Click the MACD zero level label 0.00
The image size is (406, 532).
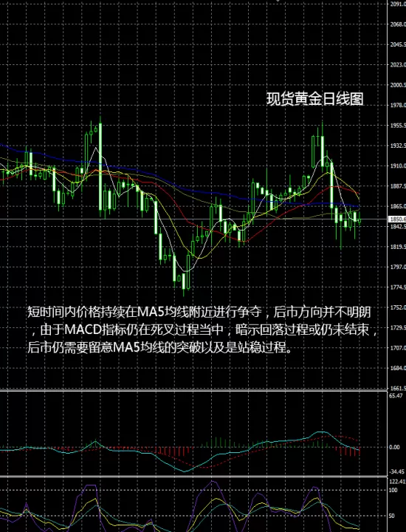coord(394,447)
